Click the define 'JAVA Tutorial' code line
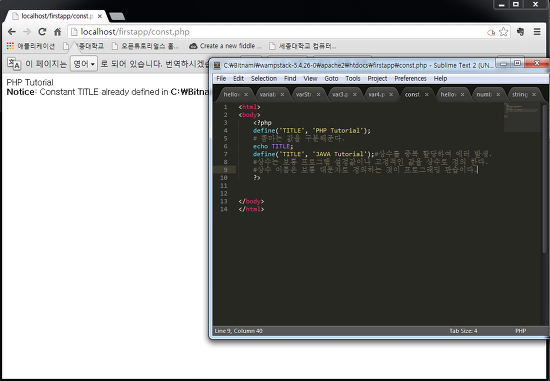This screenshot has width=550, height=381. pos(314,154)
